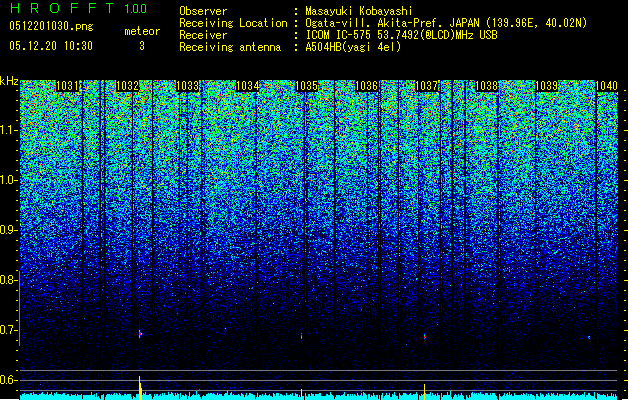Click the meteor echo dot below 1037
This screenshot has height=400, width=629.
pyautogui.click(x=424, y=336)
